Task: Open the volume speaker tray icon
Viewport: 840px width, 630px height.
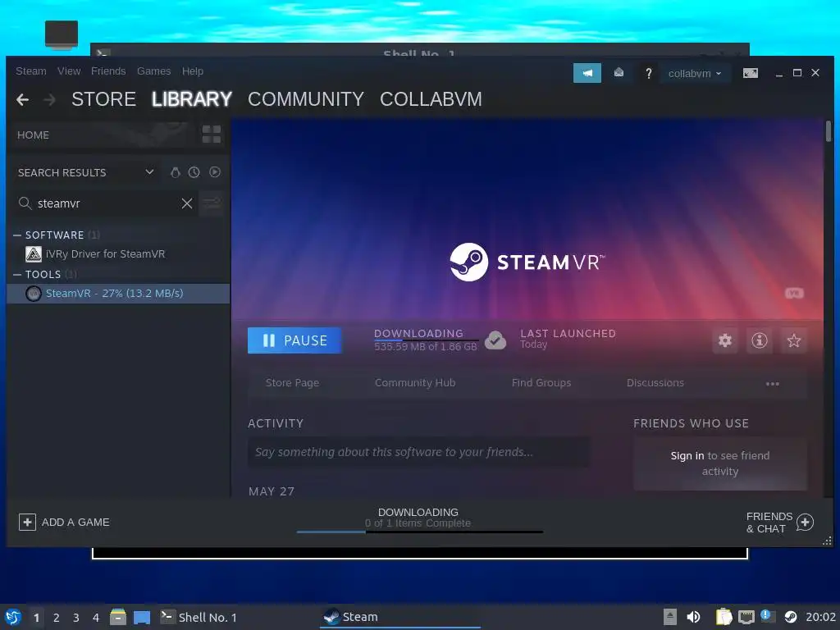Action: (x=693, y=617)
